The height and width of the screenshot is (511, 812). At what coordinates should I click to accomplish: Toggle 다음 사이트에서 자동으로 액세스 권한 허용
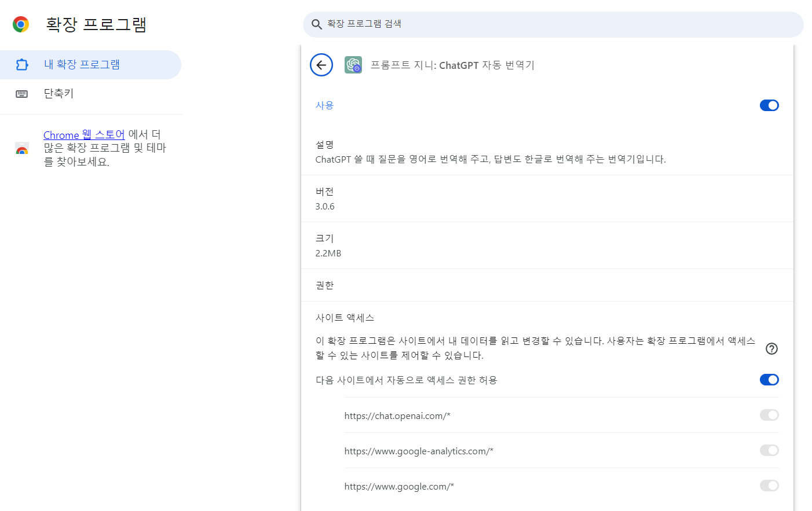click(x=769, y=380)
